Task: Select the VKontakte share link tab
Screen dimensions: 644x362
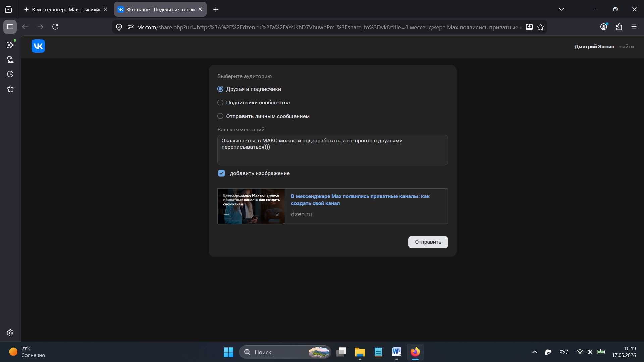Action: pos(160,9)
